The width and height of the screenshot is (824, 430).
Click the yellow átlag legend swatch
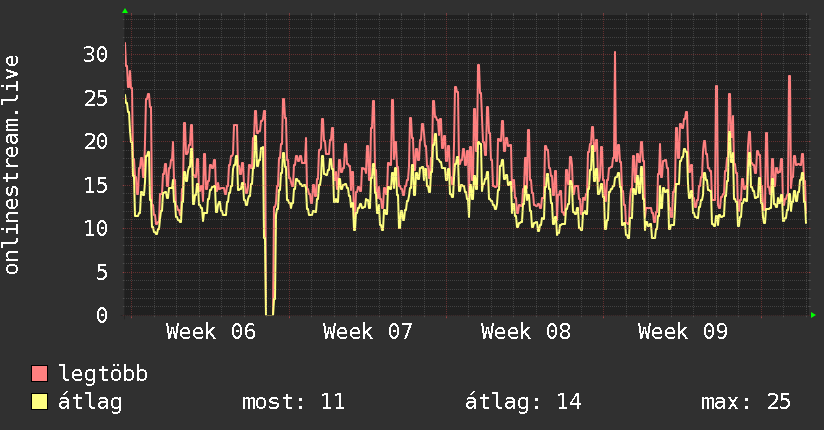pos(39,402)
